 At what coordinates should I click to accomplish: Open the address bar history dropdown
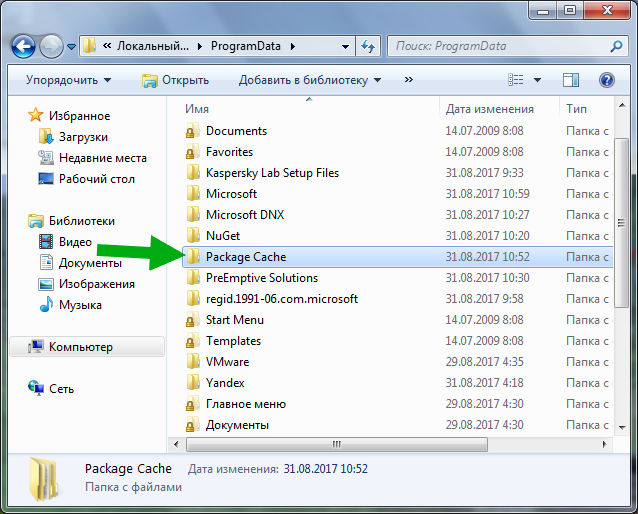tap(345, 47)
